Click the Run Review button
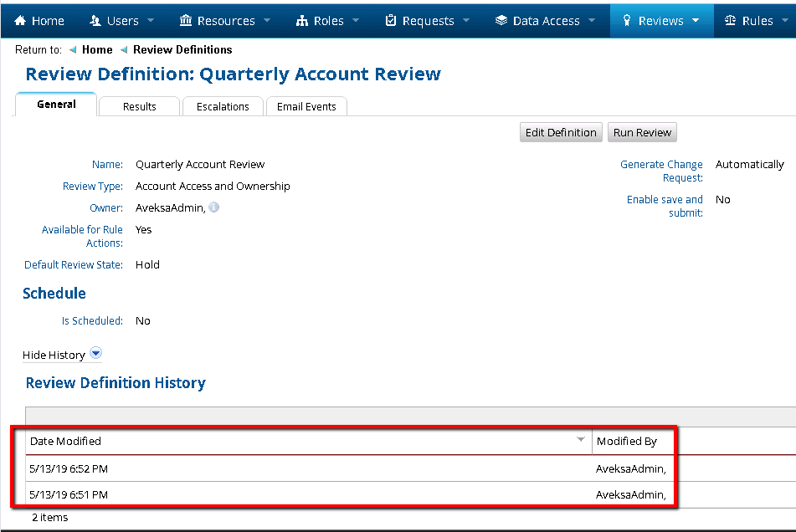796x532 pixels. [642, 132]
